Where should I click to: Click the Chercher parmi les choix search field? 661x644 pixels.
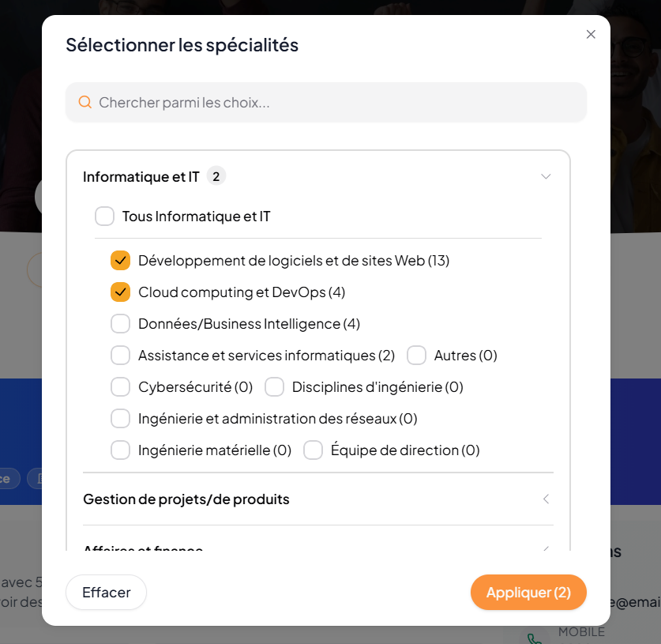pyautogui.click(x=326, y=102)
